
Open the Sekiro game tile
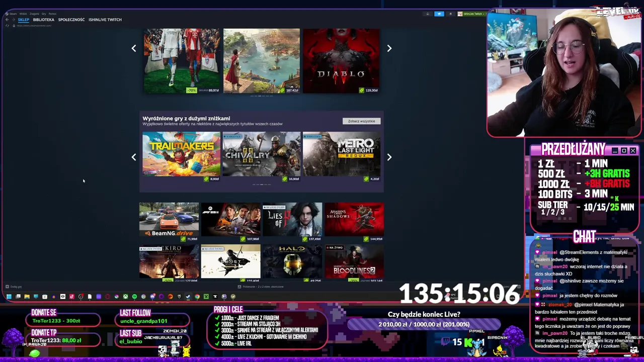pyautogui.click(x=169, y=262)
